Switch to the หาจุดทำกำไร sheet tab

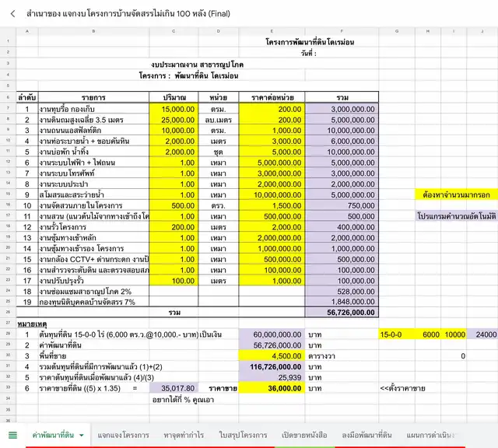(184, 435)
